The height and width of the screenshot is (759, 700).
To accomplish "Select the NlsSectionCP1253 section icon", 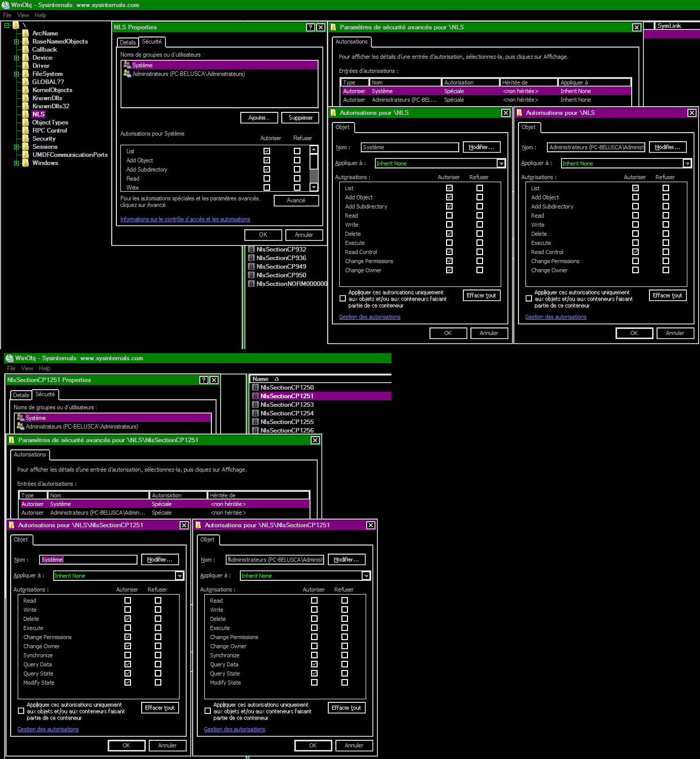I will (255, 405).
